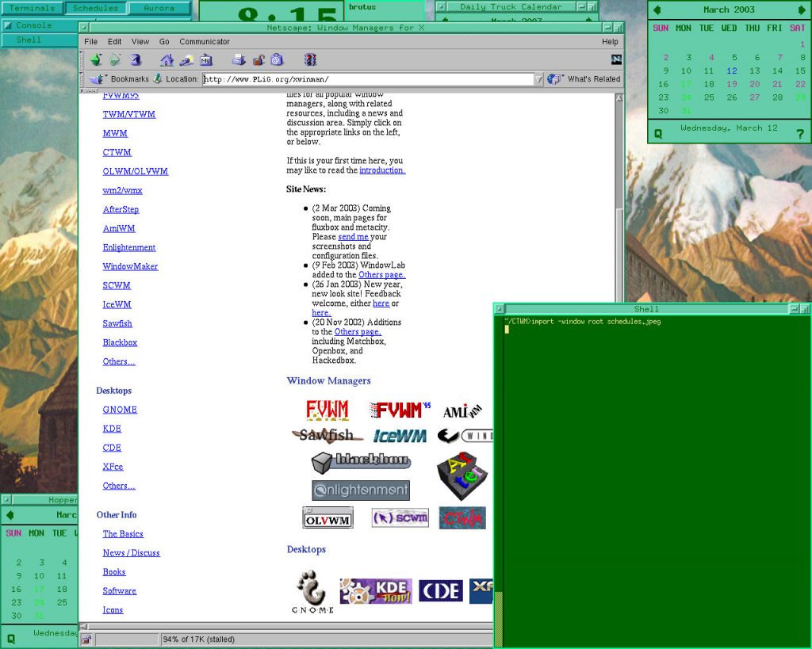Click the Print icon
Screen dimensions: 812x649
tap(239, 60)
